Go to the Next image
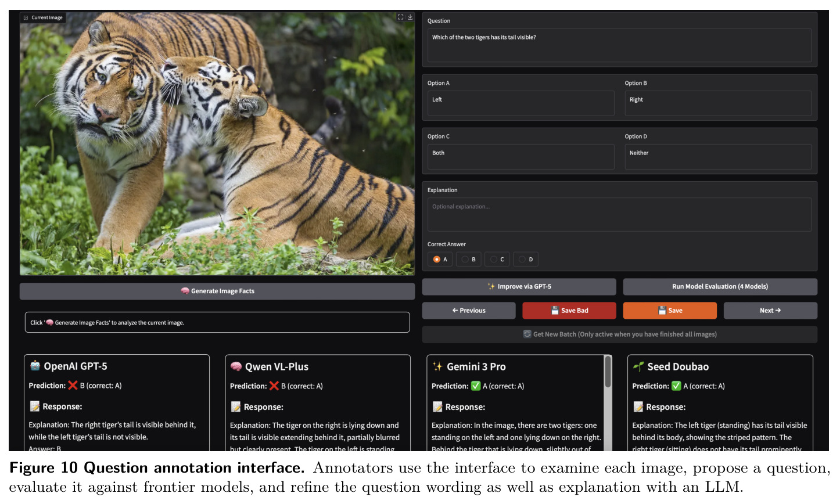 [770, 311]
